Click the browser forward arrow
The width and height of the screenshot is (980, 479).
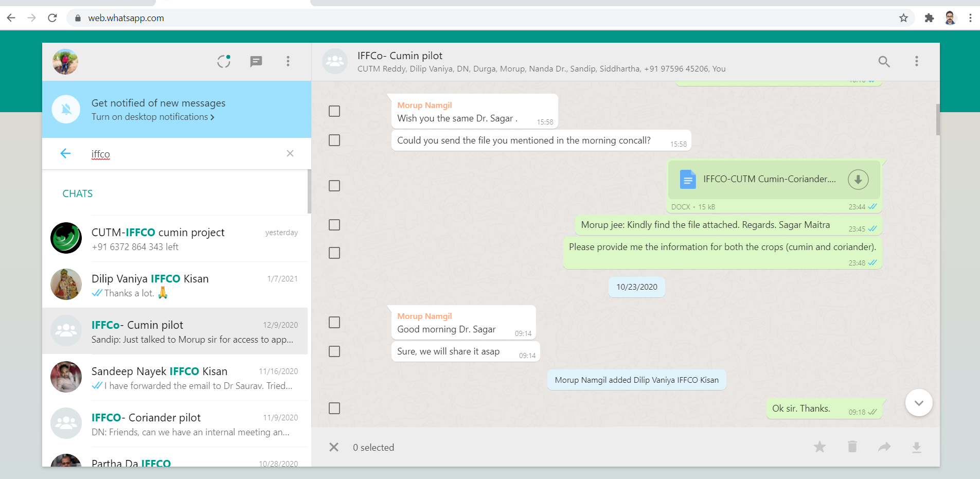click(32, 18)
